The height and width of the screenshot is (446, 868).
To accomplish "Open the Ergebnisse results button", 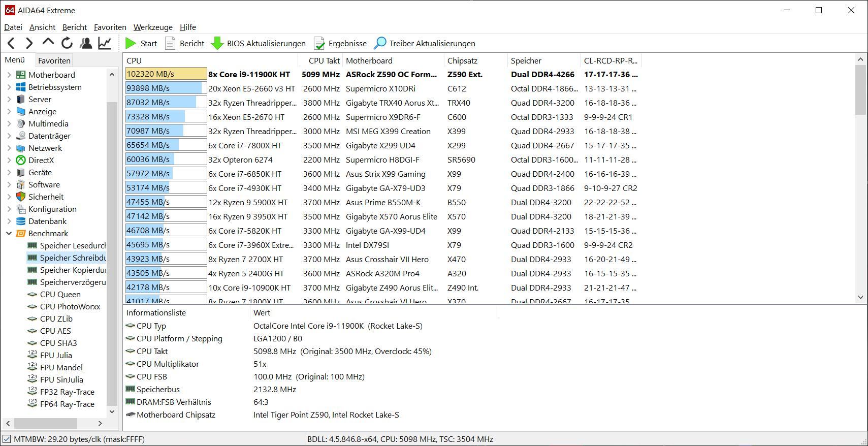I will tap(340, 43).
